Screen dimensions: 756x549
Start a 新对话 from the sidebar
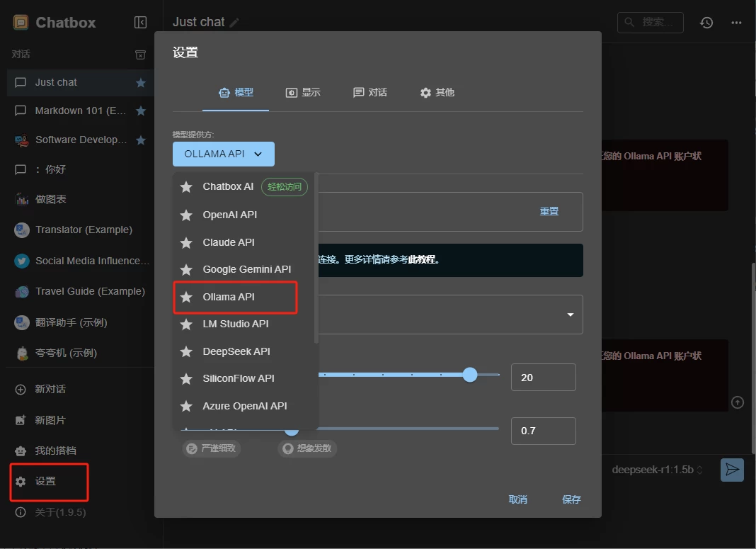pyautogui.click(x=50, y=389)
